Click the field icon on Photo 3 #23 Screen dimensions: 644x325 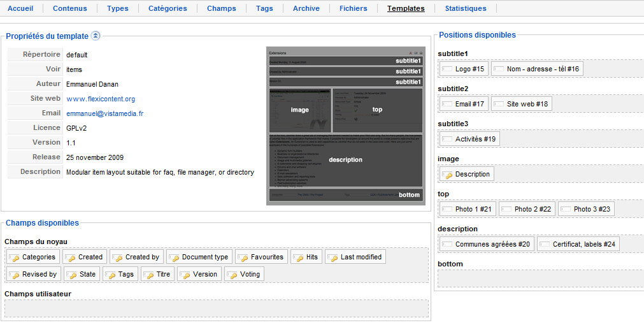click(x=566, y=210)
